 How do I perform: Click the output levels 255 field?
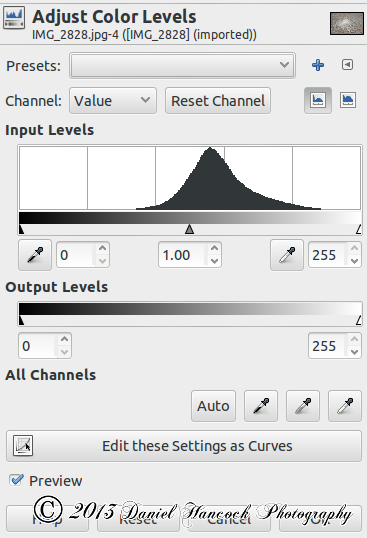(328, 346)
